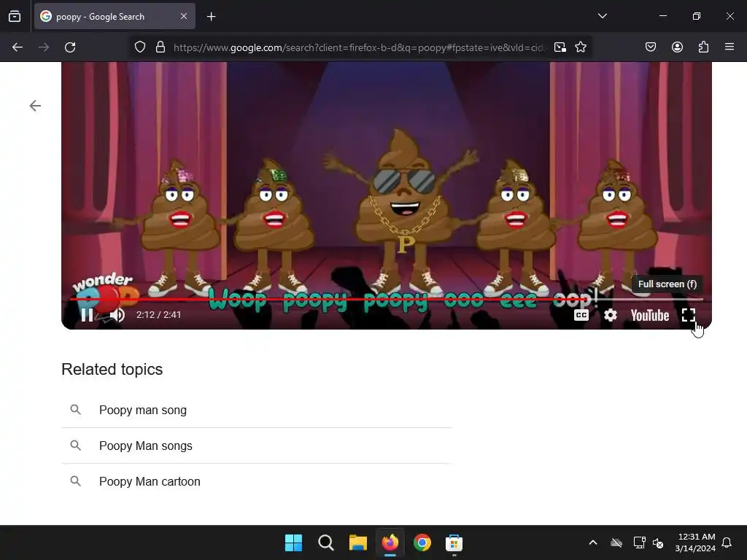Launch Google Chrome from taskbar
This screenshot has width=747, height=560.
pos(422,542)
